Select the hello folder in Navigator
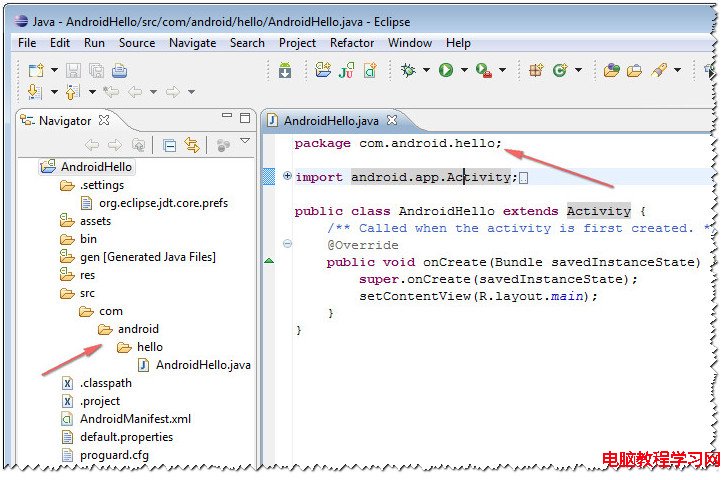Screen dimensions: 727x480 (x=149, y=347)
